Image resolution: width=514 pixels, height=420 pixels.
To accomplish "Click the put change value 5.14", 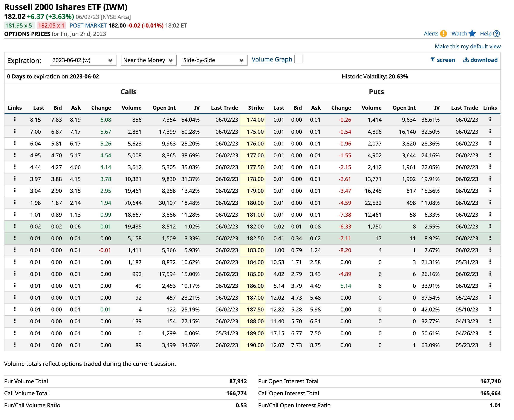I will tap(346, 286).
